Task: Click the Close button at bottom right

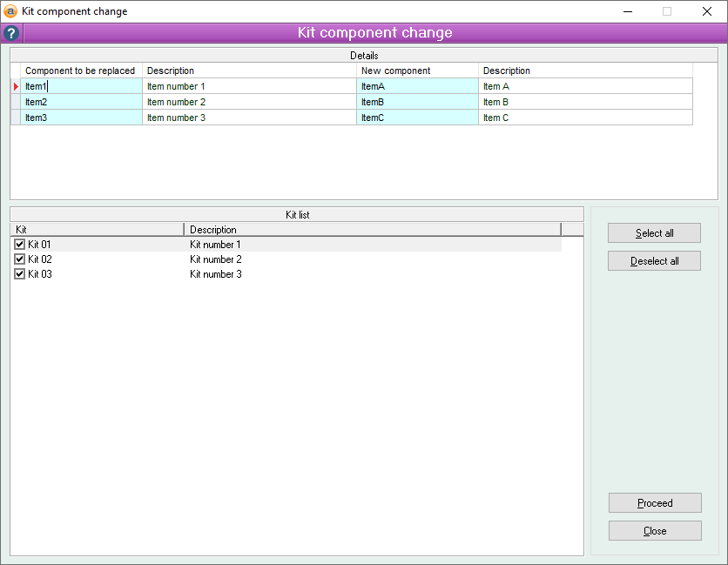Action: tap(654, 531)
